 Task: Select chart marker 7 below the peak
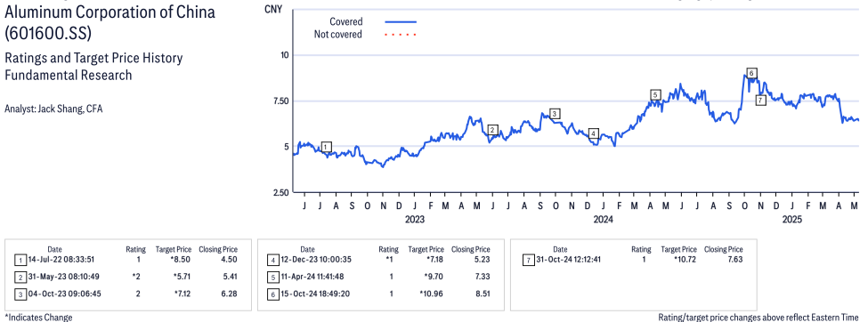pos(760,101)
